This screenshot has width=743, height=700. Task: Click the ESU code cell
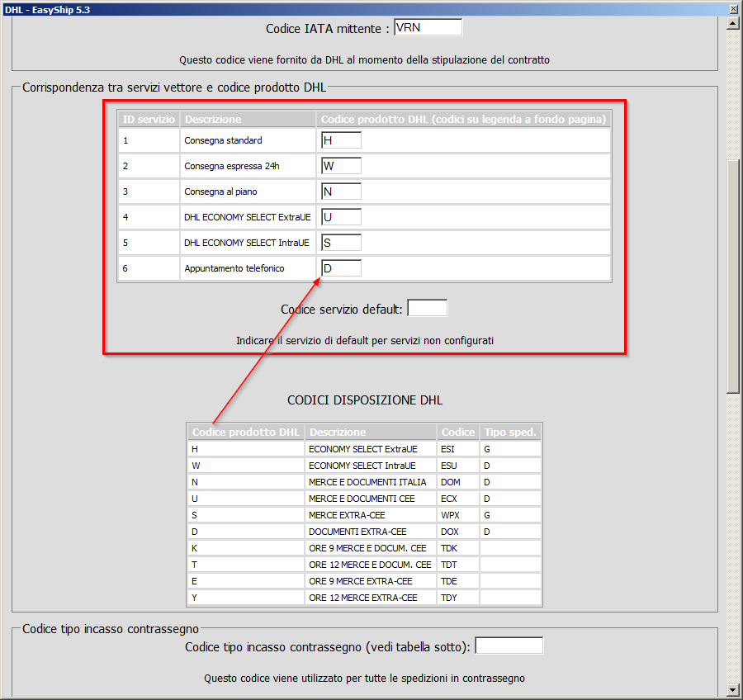point(457,466)
